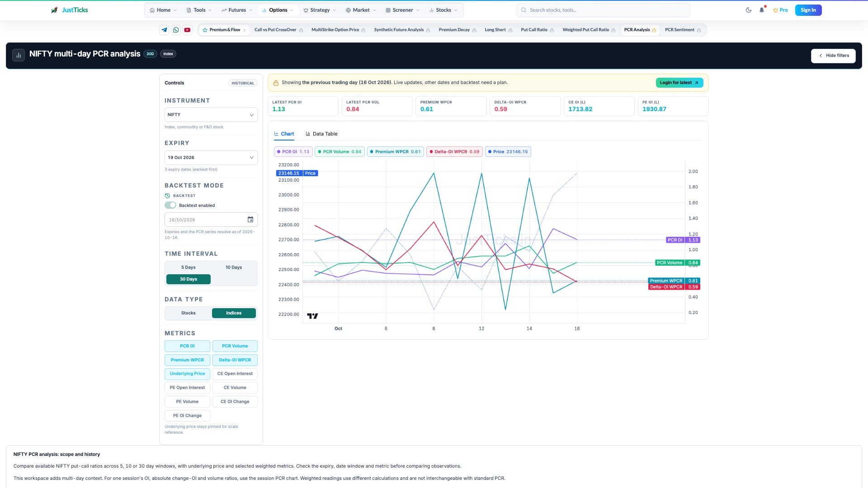Select the 5 Days interval
The height and width of the screenshot is (488, 868).
click(188, 267)
